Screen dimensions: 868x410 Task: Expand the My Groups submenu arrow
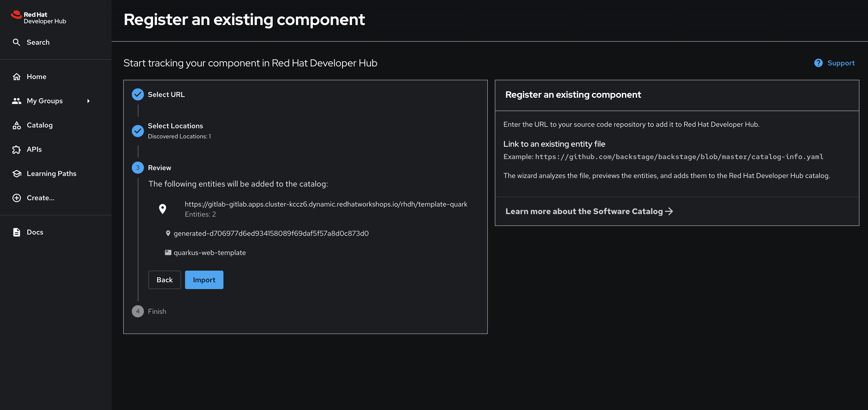tap(88, 101)
